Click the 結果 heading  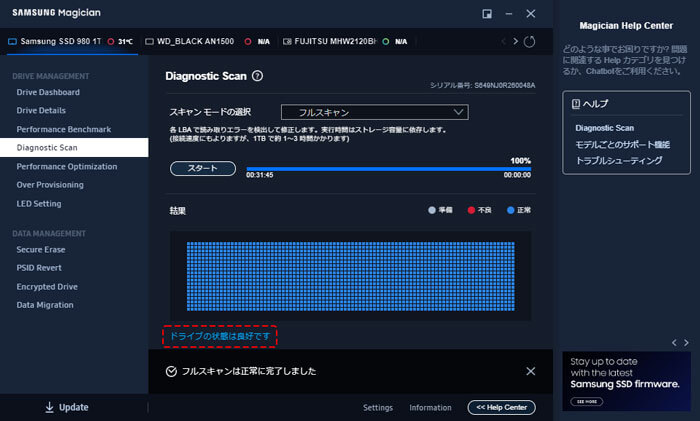click(x=177, y=211)
